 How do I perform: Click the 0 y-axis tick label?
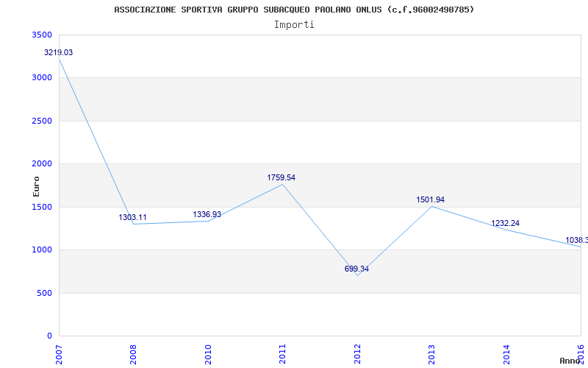click(49, 336)
